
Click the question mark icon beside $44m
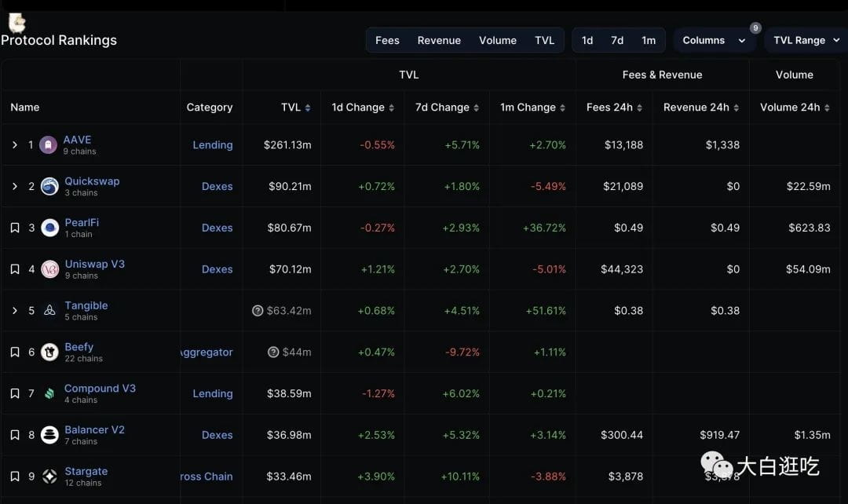tap(273, 352)
